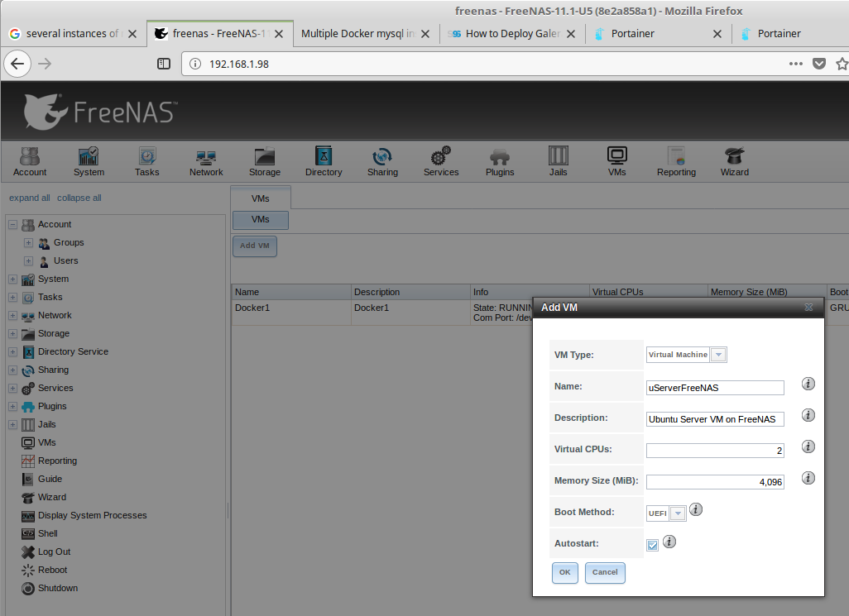Show info for Virtual CPUs

[808, 446]
